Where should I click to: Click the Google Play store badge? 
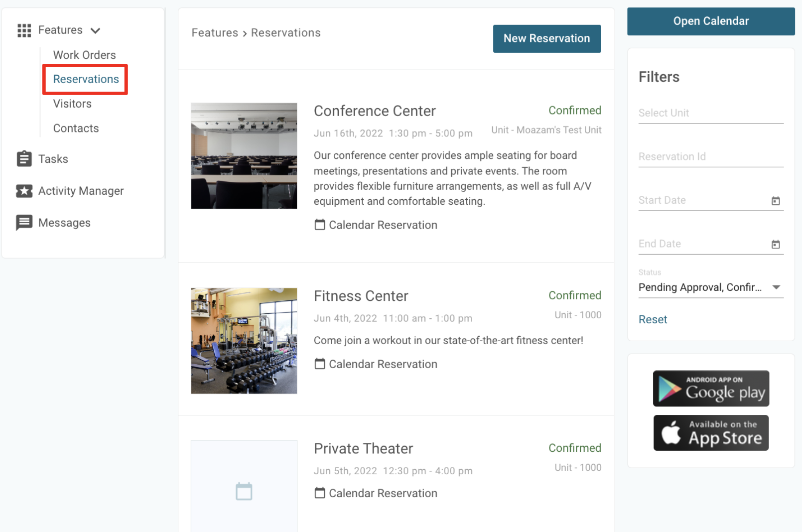pyautogui.click(x=711, y=389)
